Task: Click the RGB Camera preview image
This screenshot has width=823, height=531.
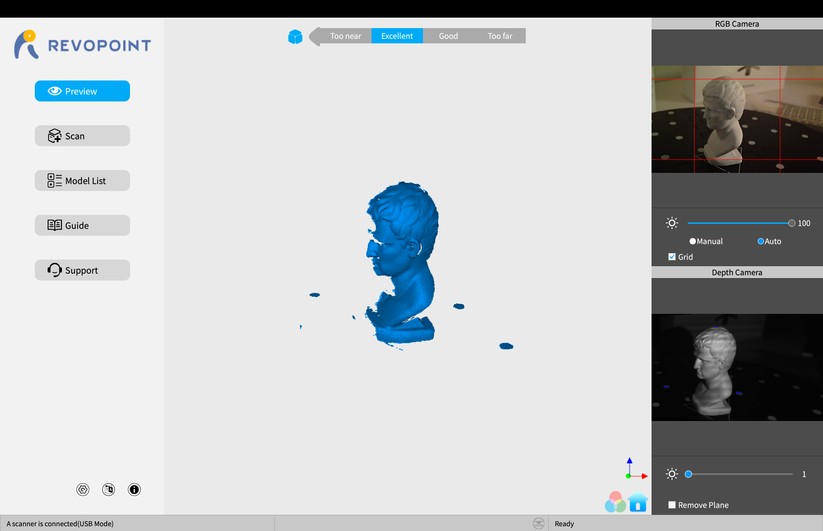Action: pos(737,118)
